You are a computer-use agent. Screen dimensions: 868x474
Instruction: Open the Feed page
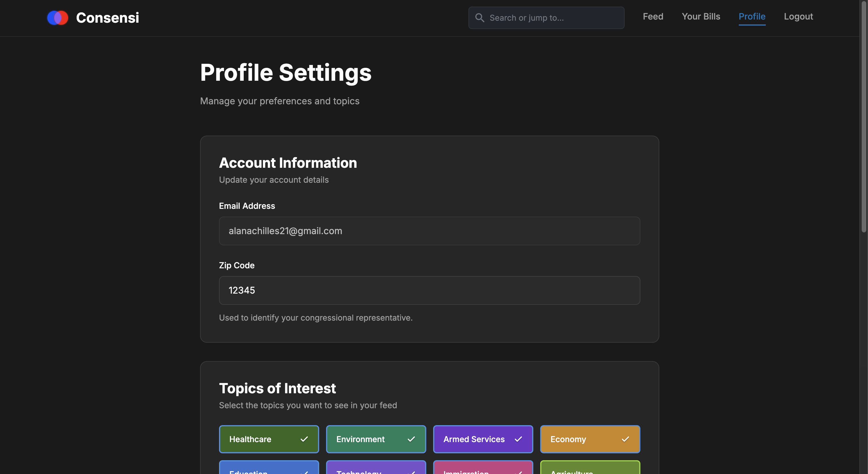point(653,17)
